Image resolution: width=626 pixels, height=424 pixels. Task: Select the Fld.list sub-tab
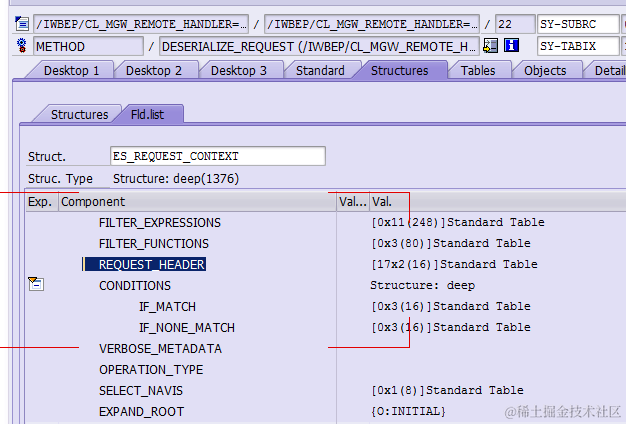pos(147,115)
